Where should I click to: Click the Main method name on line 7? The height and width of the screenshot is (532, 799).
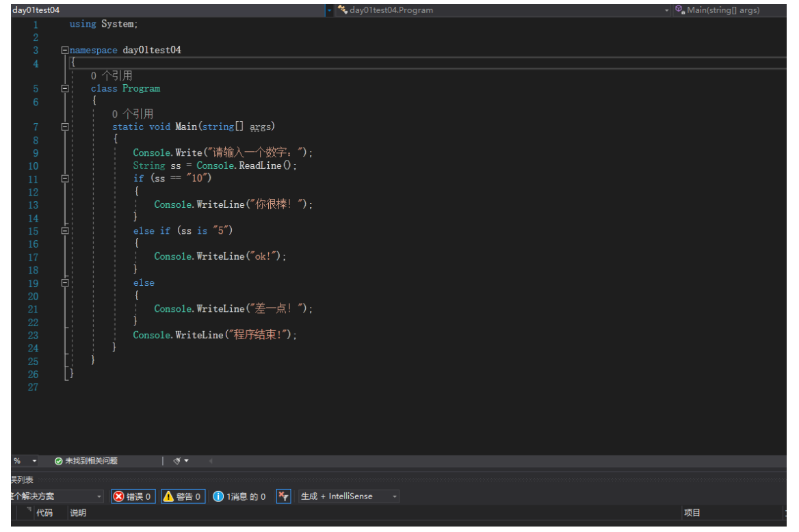point(186,127)
